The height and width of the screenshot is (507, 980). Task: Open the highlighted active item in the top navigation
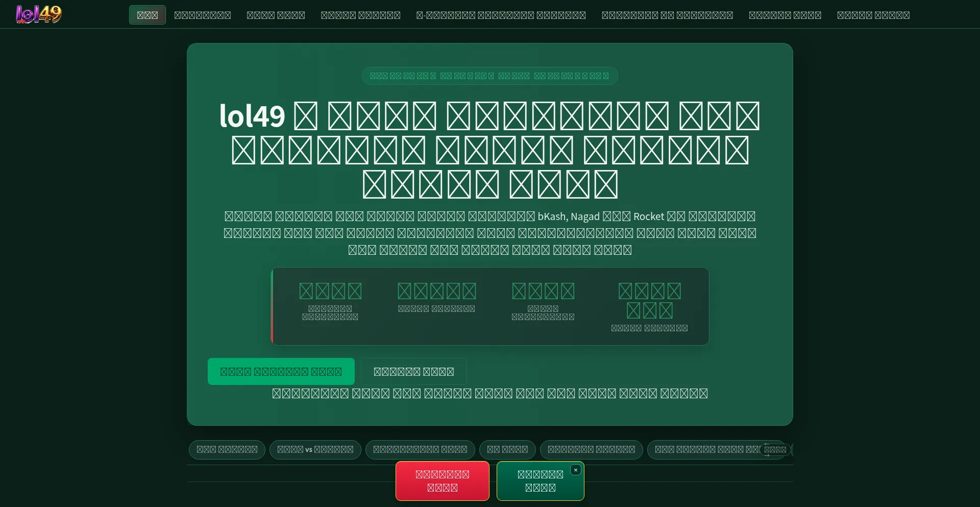tap(148, 15)
